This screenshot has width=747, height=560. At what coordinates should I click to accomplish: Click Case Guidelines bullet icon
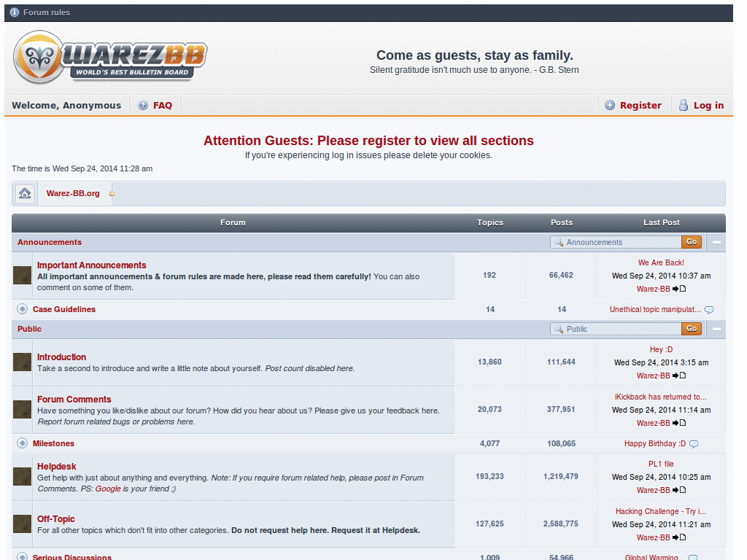coord(22,308)
